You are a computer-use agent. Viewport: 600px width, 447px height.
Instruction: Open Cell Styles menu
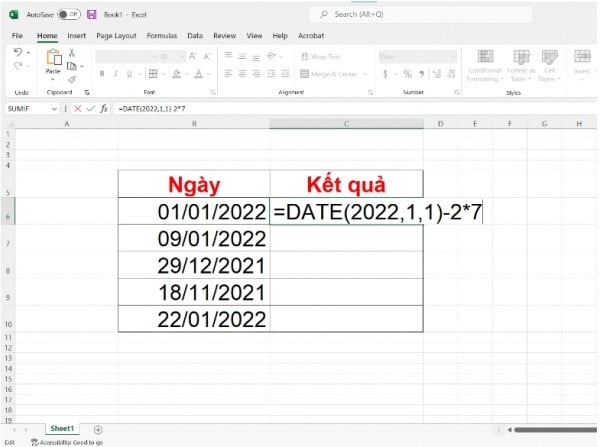click(549, 66)
